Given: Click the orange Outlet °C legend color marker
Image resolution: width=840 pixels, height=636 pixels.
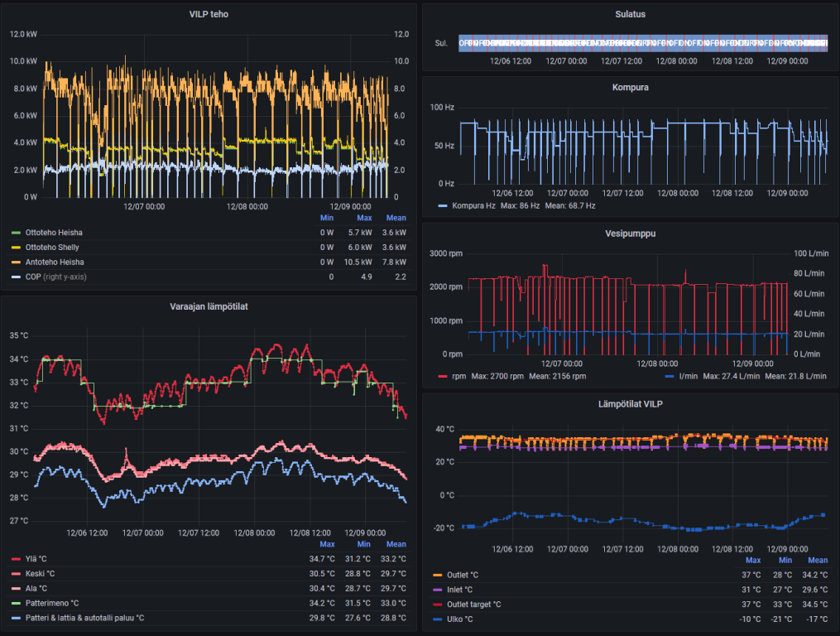Looking at the screenshot, I should (437, 575).
